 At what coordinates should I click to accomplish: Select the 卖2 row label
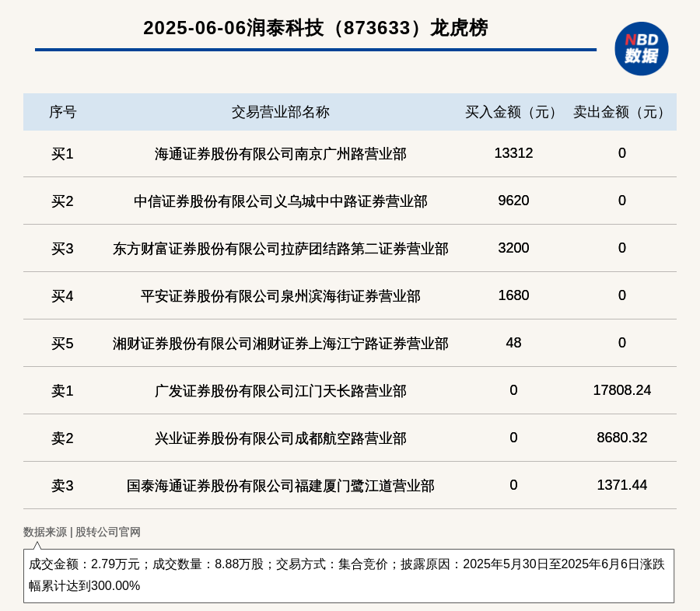point(62,438)
